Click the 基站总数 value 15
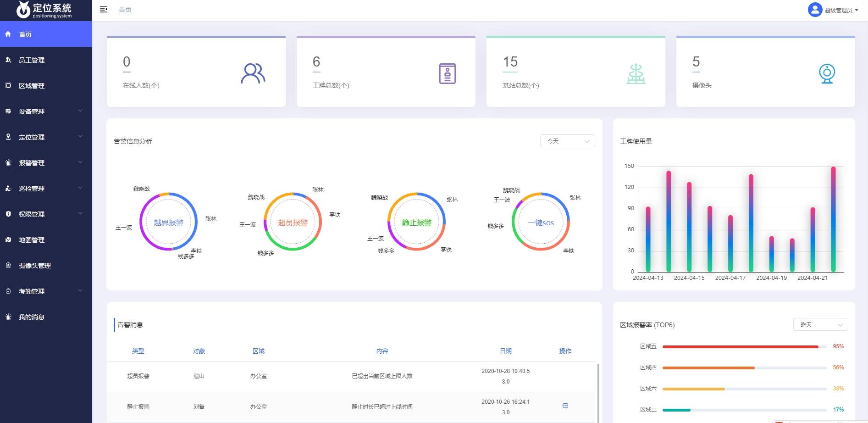The height and width of the screenshot is (423, 868). (510, 62)
